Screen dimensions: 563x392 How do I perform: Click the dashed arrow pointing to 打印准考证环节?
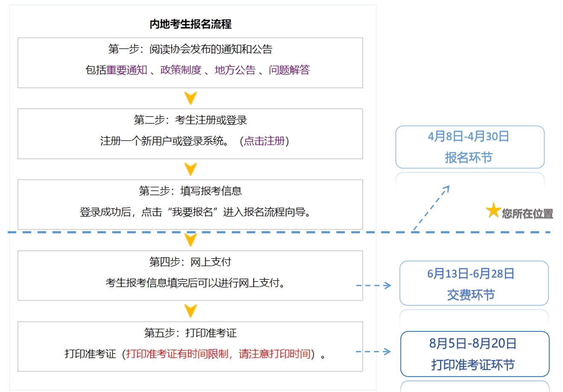373,351
